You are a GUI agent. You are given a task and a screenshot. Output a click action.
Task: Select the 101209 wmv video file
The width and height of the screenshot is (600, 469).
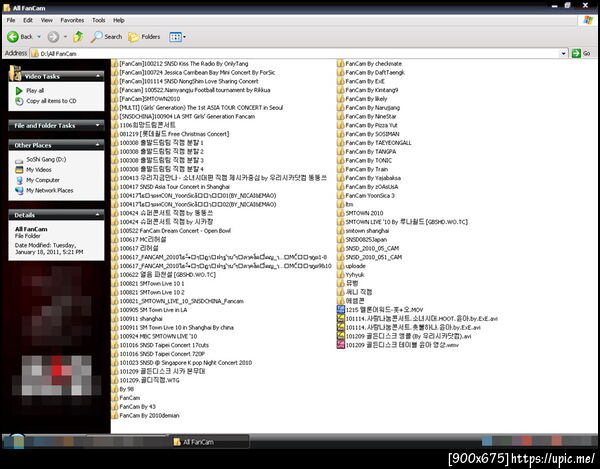click(x=398, y=345)
